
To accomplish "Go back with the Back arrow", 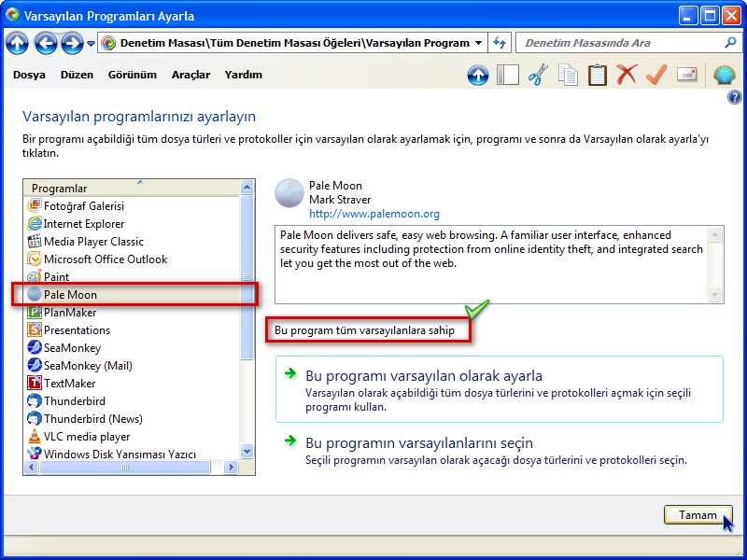I will tap(46, 43).
